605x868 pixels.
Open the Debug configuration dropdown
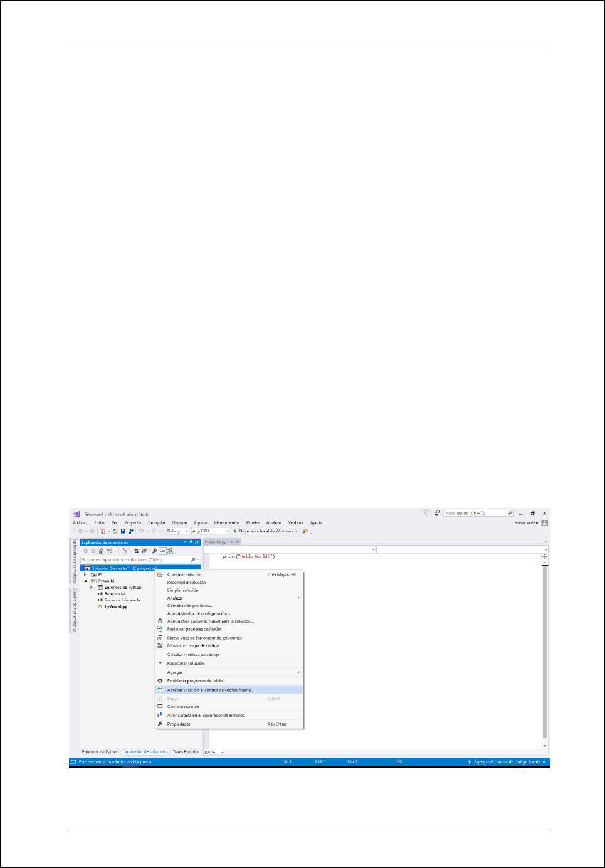click(x=186, y=531)
